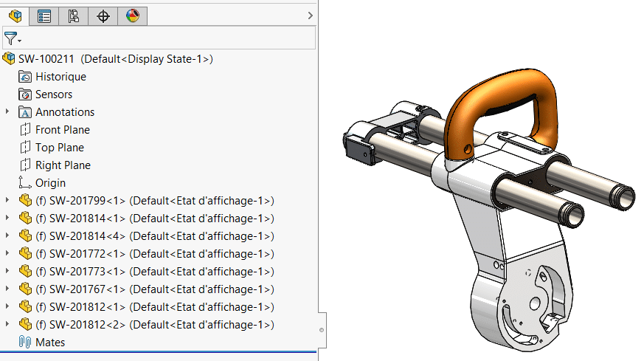644x361 pixels.
Task: Select Top Plane in the tree
Action: point(60,147)
